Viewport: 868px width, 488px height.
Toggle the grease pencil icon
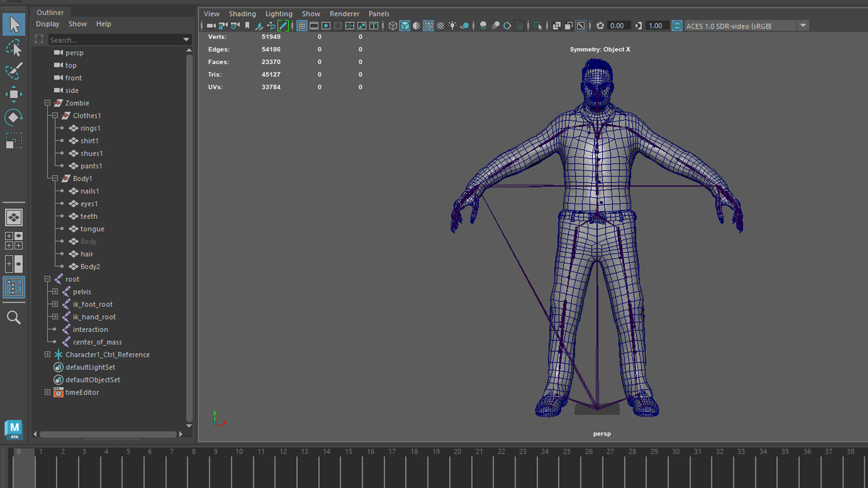[283, 26]
